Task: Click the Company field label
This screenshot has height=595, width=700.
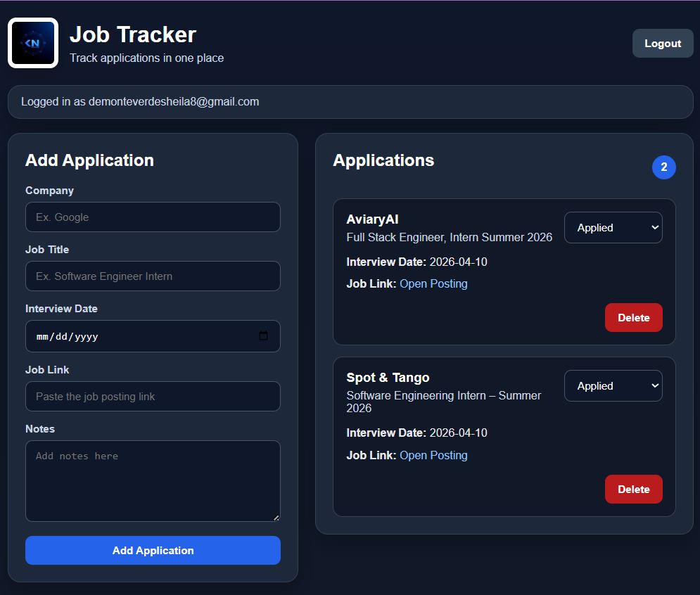Action: click(x=49, y=191)
